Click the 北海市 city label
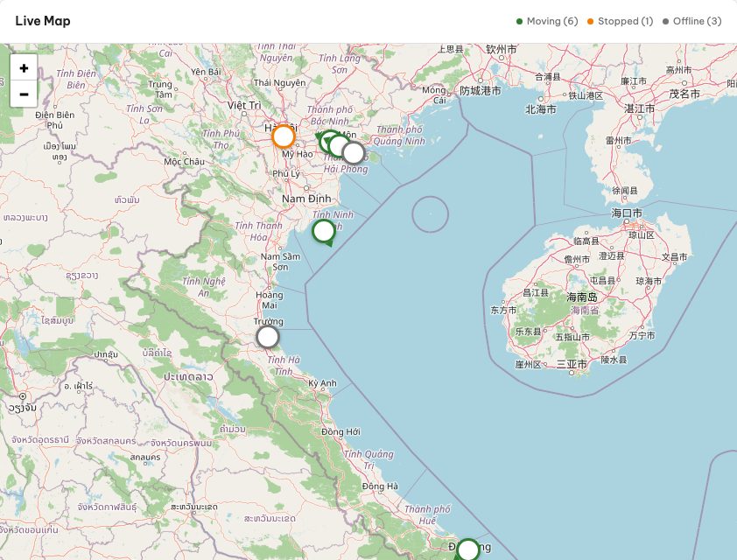Image resolution: width=737 pixels, height=560 pixels. tap(541, 109)
